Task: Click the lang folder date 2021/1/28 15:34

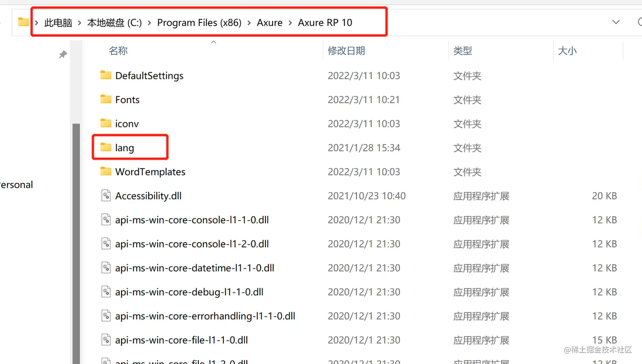Action: coord(364,148)
